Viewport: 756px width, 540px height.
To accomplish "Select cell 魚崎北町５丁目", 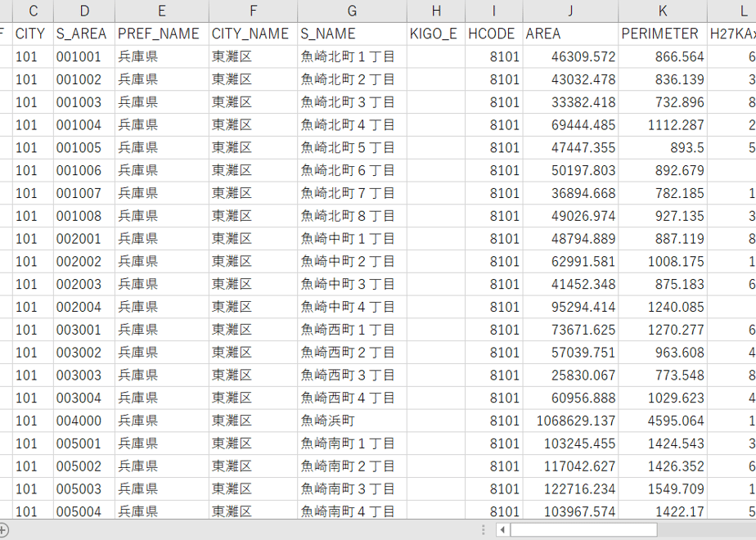I will (x=352, y=147).
